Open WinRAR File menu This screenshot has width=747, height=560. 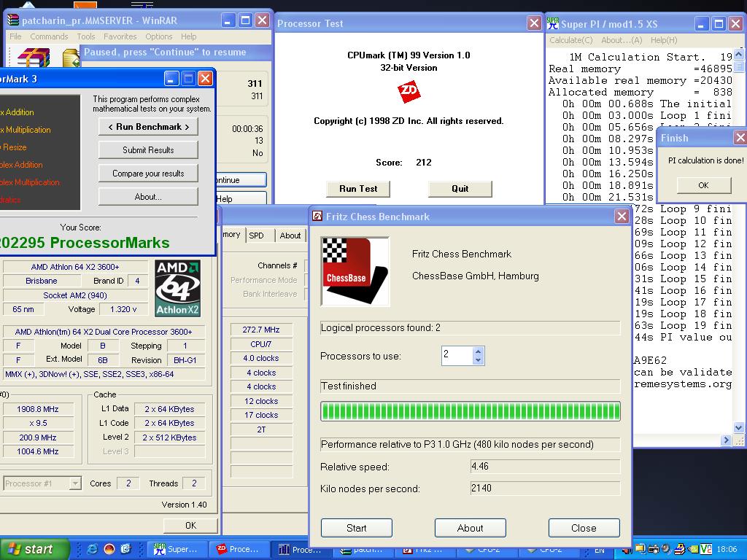[x=15, y=36]
